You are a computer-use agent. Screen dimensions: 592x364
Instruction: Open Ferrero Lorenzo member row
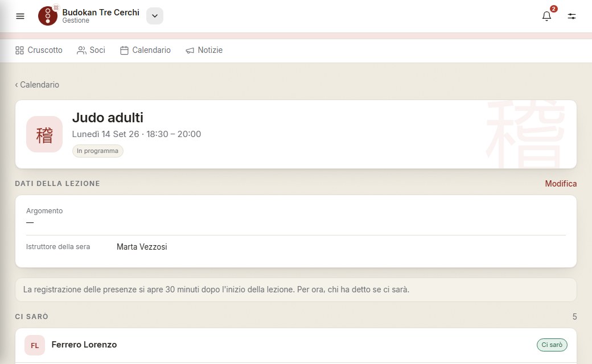[295, 345]
